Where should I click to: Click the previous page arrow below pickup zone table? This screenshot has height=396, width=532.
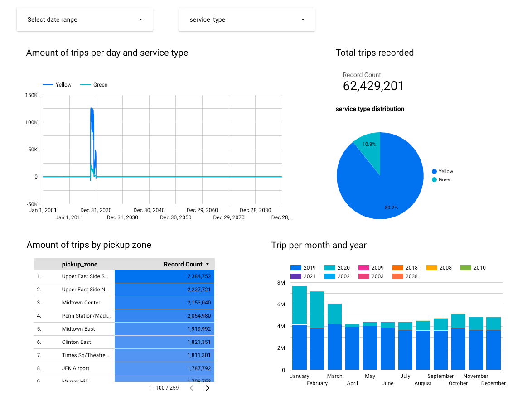click(191, 388)
